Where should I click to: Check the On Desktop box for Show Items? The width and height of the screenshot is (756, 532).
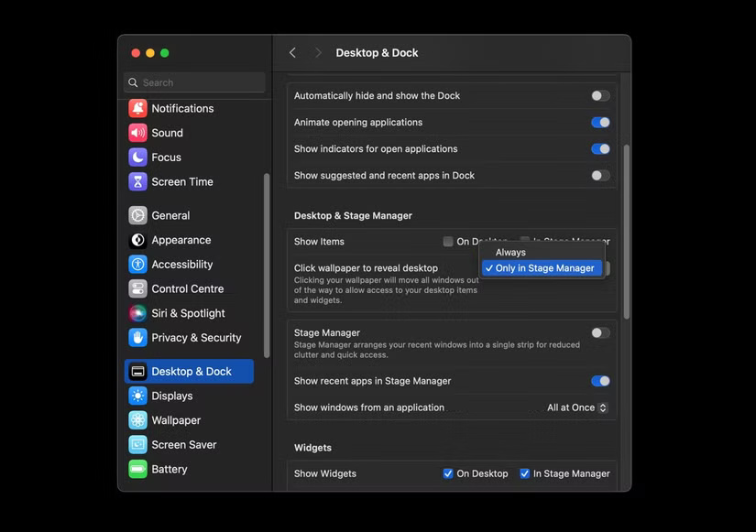click(448, 241)
